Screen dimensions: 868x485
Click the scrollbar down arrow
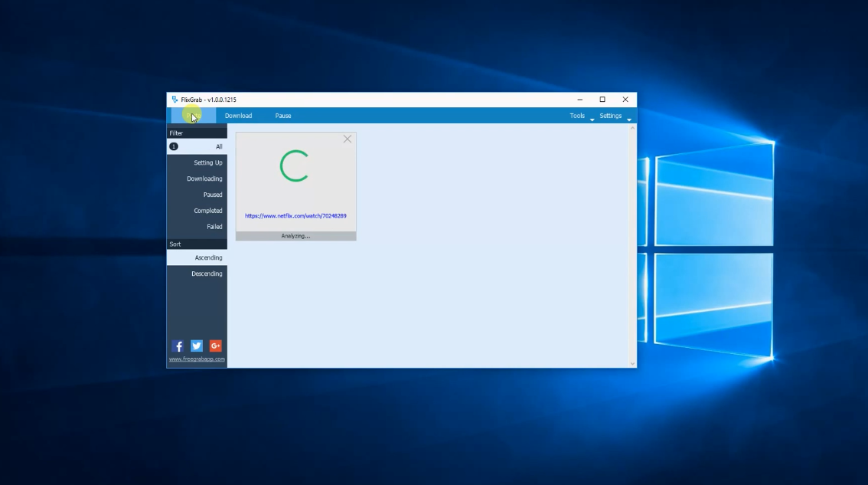[x=632, y=364]
